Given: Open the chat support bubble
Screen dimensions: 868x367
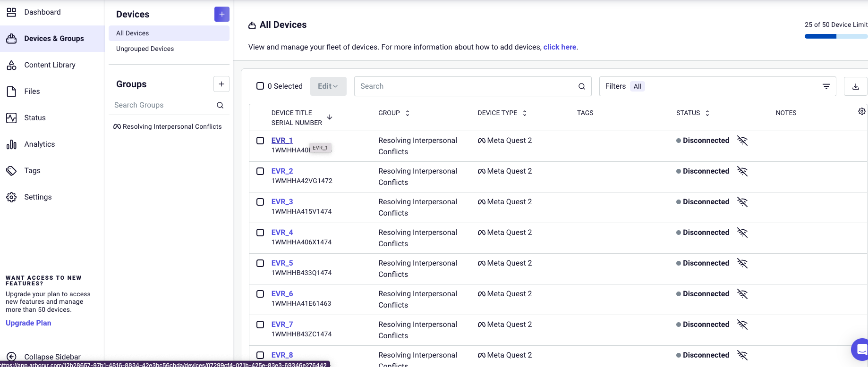Looking at the screenshot, I should coord(861,350).
